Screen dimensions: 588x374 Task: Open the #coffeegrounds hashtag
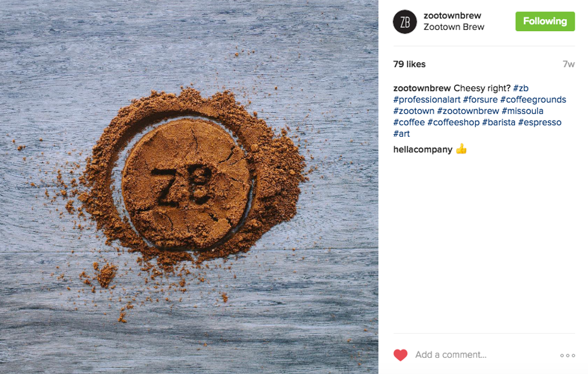coord(533,99)
